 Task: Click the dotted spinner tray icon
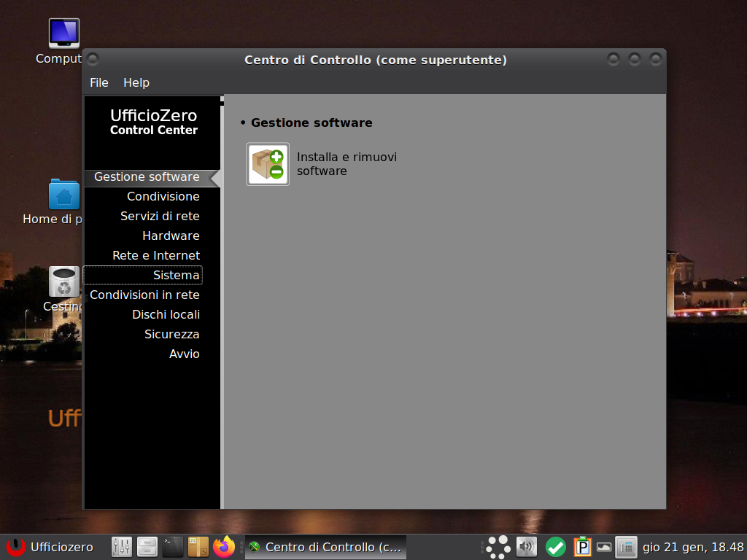498,547
